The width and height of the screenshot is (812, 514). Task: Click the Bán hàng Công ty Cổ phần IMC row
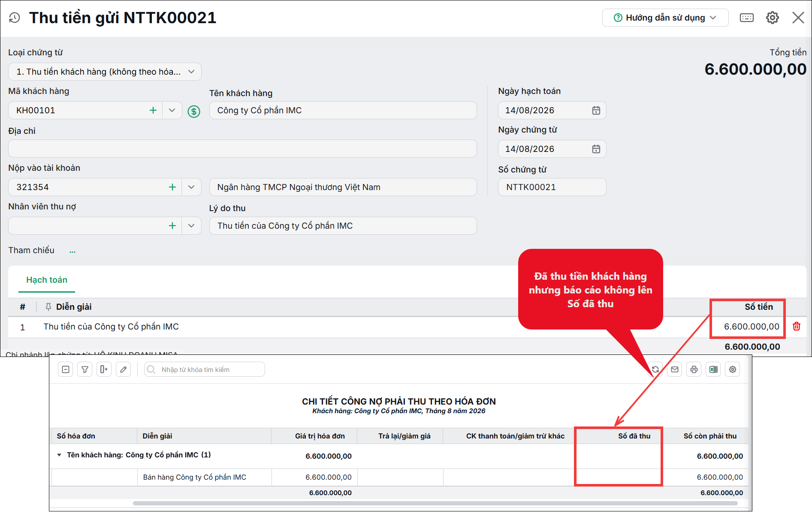[x=399, y=477]
